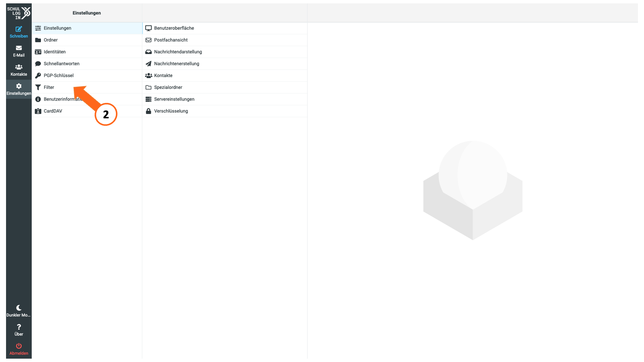Open the Schreiben compose button
Image resolution: width=644 pixels, height=362 pixels.
[x=19, y=32]
